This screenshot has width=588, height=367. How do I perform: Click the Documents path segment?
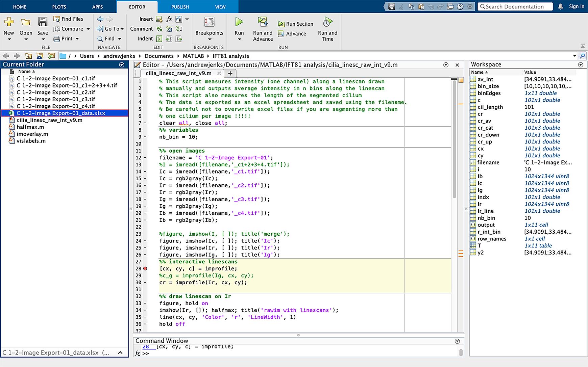159,56
